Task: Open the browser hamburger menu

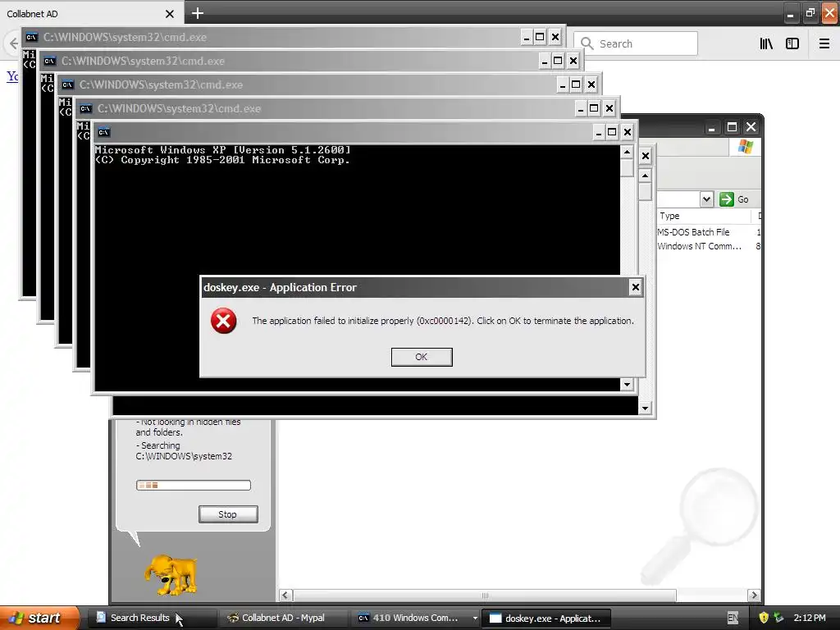Action: tap(824, 43)
